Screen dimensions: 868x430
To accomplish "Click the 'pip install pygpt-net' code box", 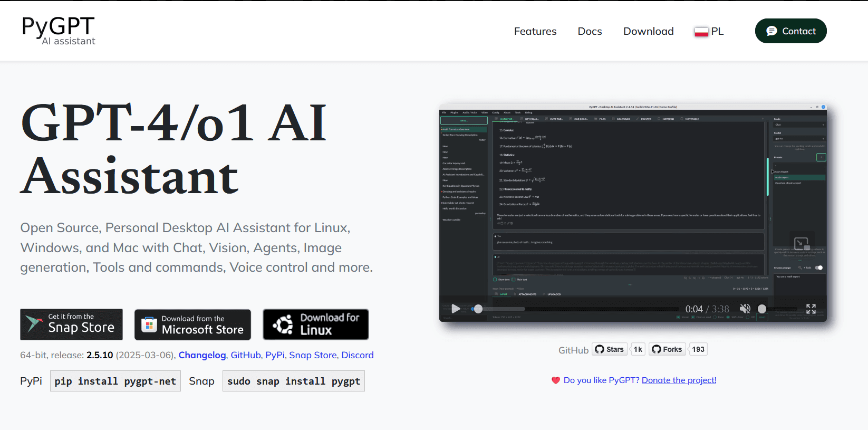I will [115, 381].
